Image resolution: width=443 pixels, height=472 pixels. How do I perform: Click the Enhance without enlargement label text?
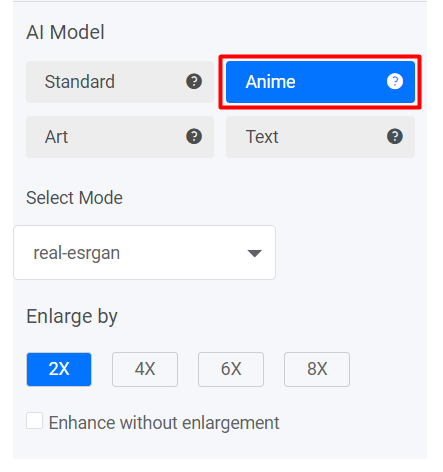click(164, 423)
